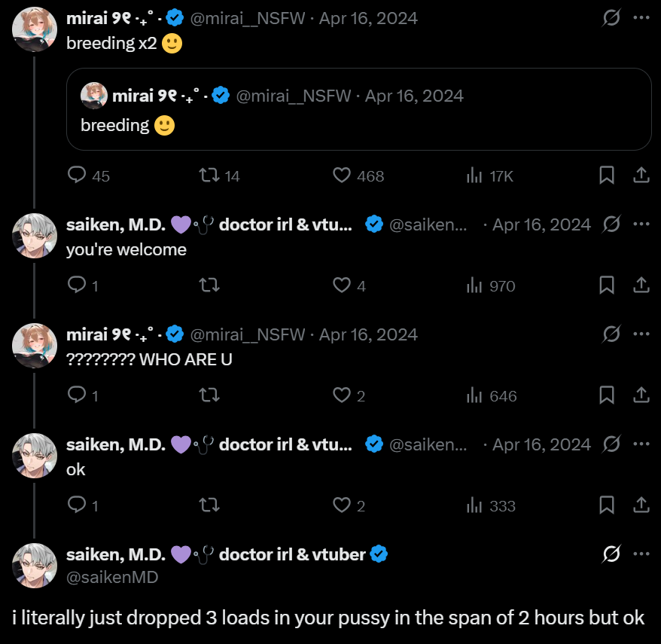The height and width of the screenshot is (644, 661).
Task: Like the 'you're welcome' reply
Action: 342,285
